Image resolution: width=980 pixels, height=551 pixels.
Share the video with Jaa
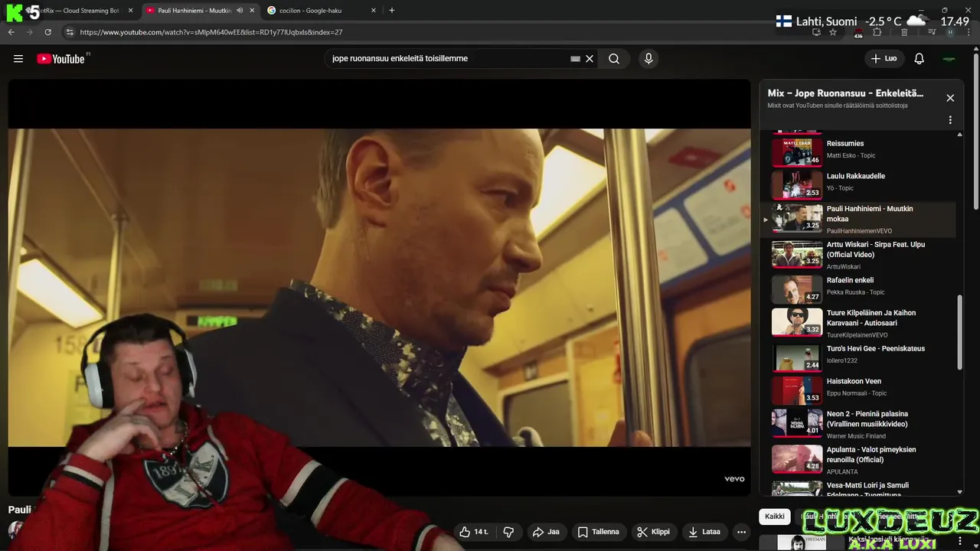tap(546, 532)
